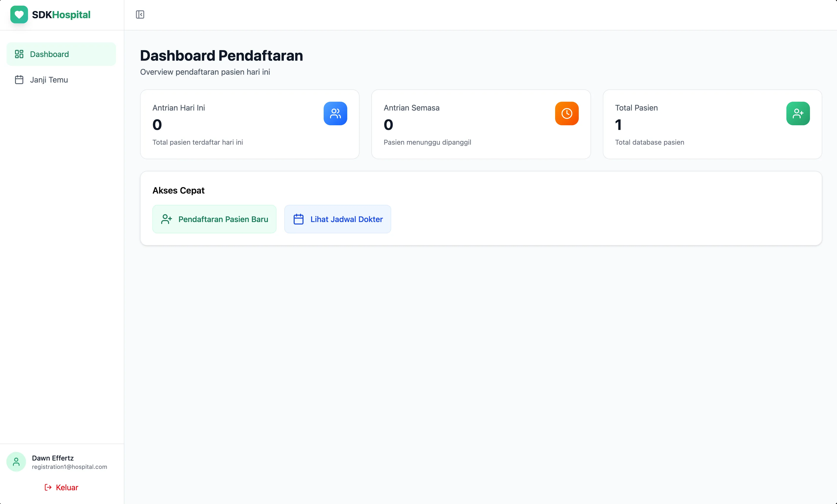Open Lihat Jadwal Dokter

pos(337,219)
